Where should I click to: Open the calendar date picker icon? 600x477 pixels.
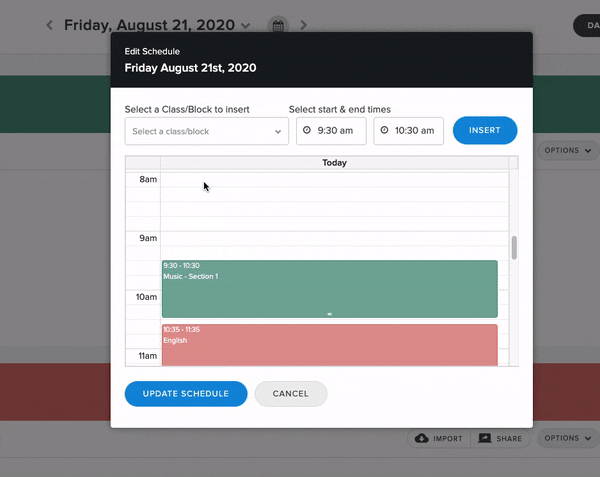tap(278, 26)
